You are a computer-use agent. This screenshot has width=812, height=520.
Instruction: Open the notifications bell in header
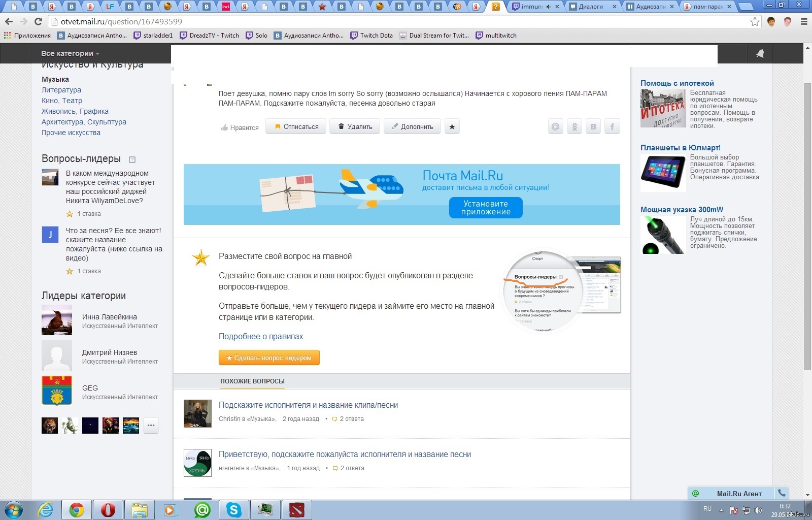coord(760,53)
